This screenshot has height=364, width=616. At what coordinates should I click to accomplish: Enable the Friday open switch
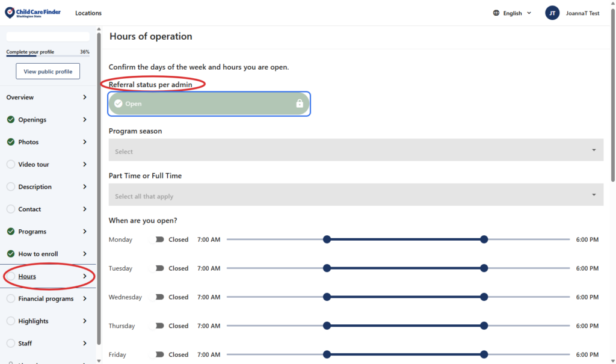[x=159, y=354]
